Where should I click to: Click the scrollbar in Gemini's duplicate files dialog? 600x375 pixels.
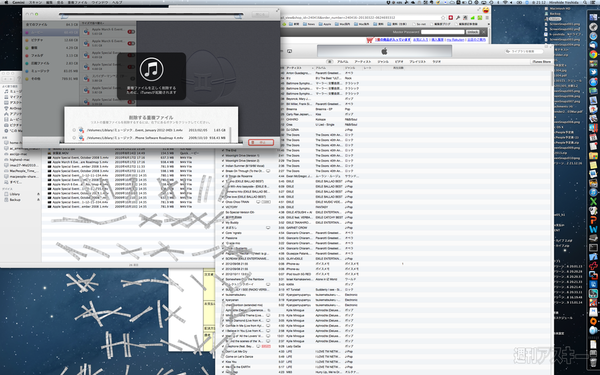tap(230, 134)
